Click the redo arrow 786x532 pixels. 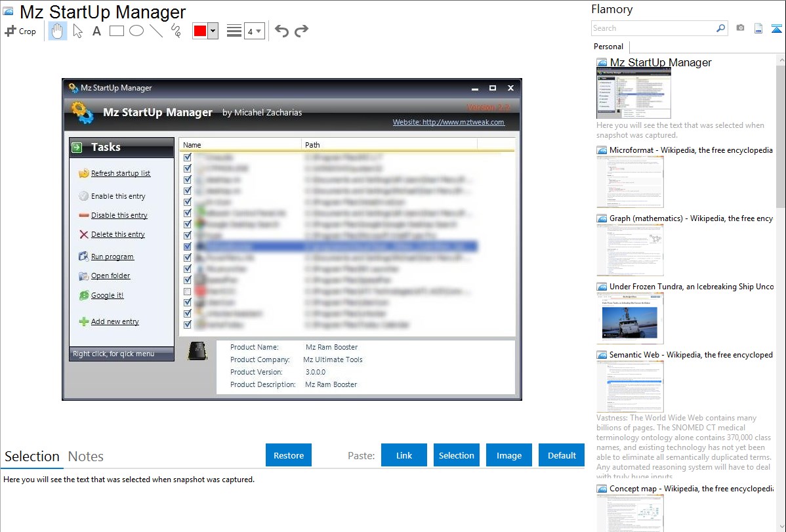tap(301, 31)
